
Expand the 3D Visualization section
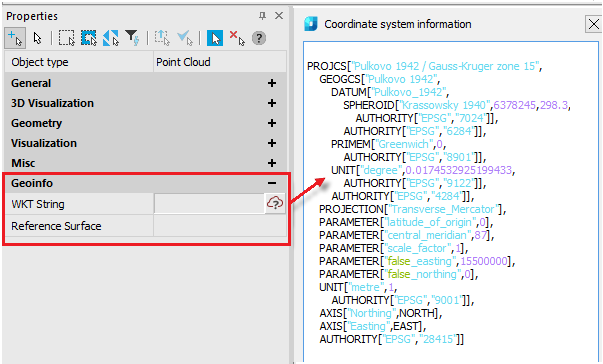(x=272, y=103)
